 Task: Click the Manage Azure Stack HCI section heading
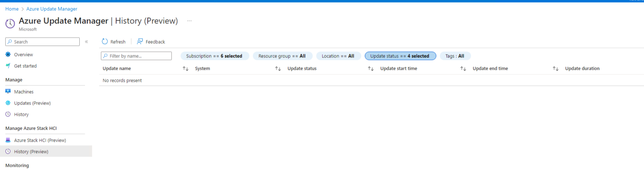[31, 128]
